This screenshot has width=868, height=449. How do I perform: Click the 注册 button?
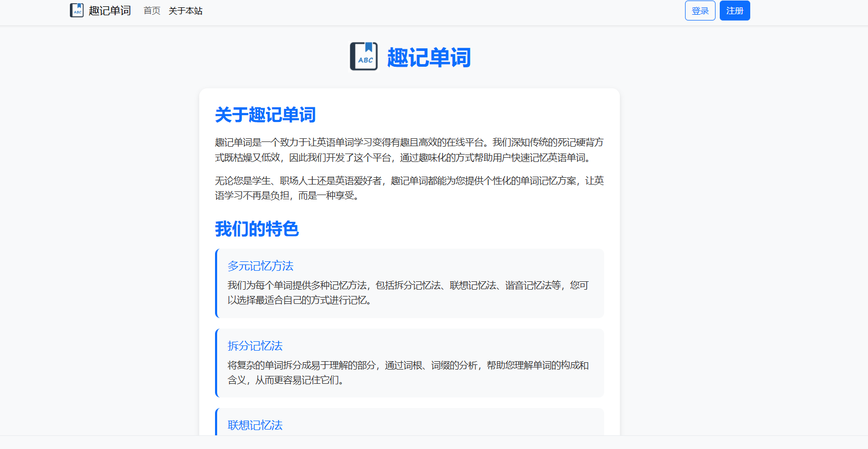[x=735, y=11]
